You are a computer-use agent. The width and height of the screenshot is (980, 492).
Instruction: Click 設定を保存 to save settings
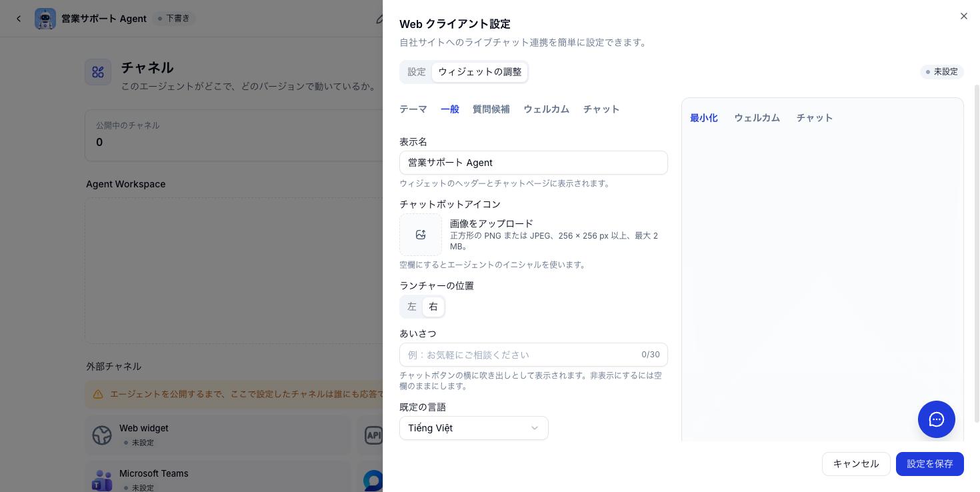(x=930, y=464)
